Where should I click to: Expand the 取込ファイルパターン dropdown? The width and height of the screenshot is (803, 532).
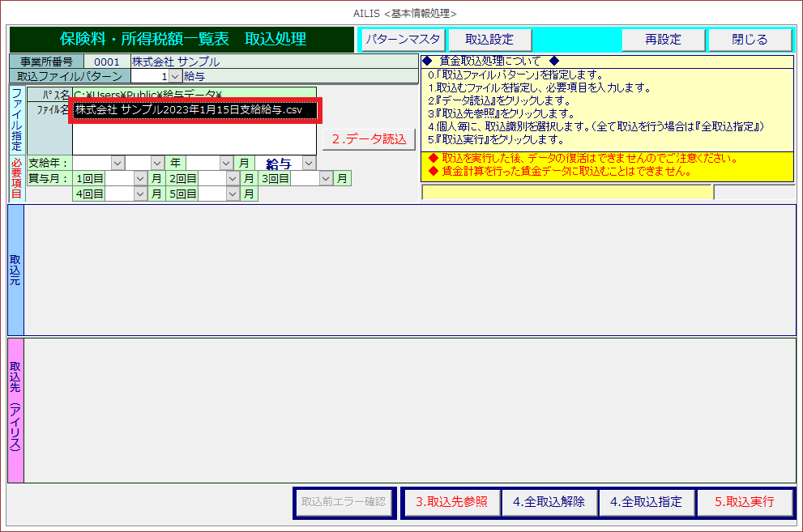175,76
